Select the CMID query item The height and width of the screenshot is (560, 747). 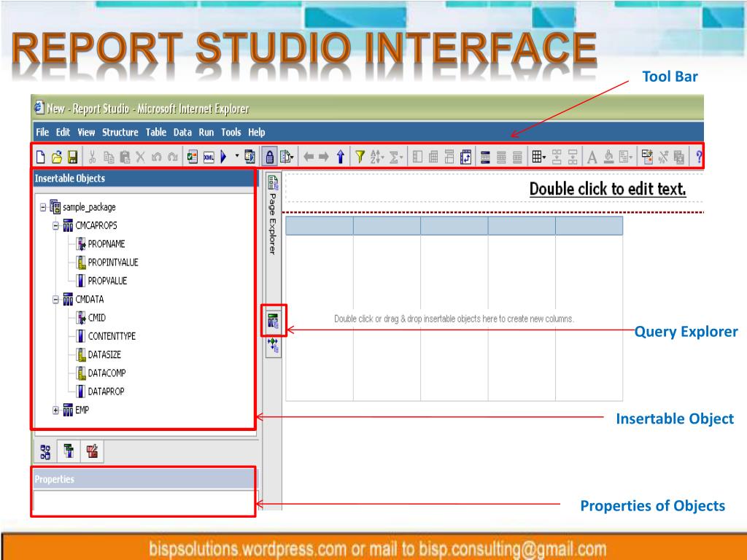pos(97,318)
